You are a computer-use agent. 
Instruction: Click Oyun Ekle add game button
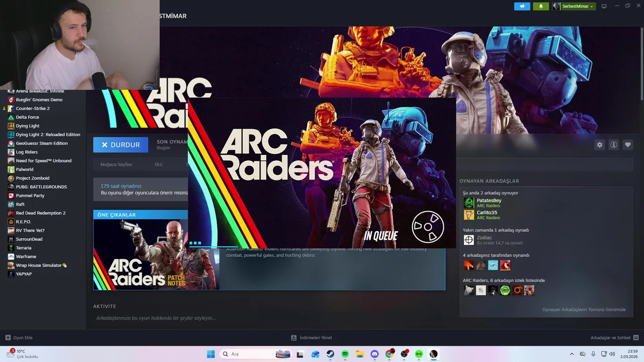[19, 338]
